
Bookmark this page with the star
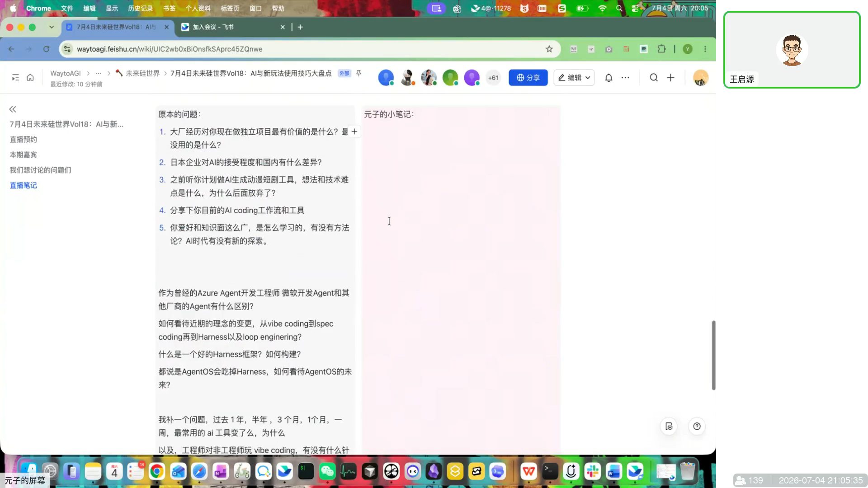pyautogui.click(x=549, y=49)
